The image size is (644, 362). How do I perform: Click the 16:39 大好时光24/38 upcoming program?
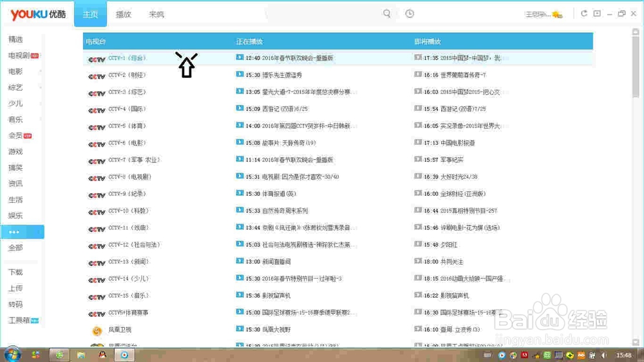click(451, 177)
